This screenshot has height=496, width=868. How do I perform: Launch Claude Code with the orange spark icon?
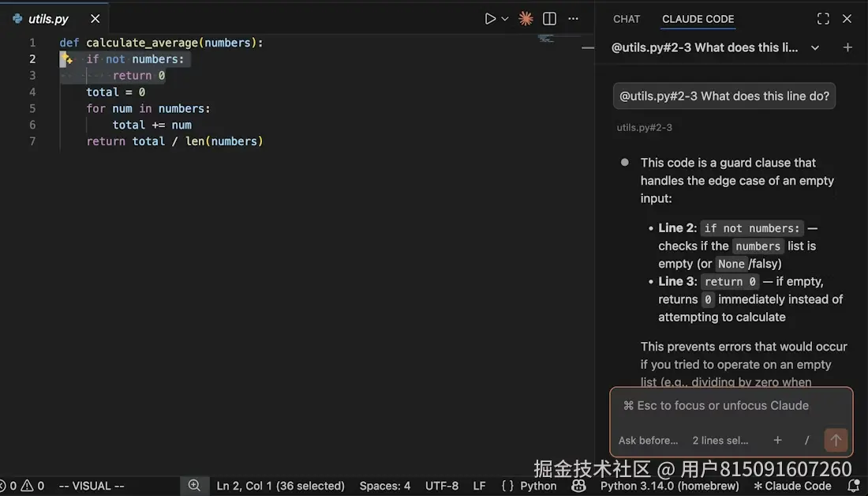(x=526, y=17)
